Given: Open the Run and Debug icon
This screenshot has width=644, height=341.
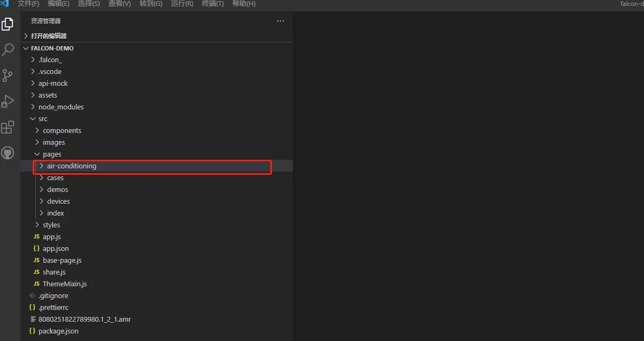Looking at the screenshot, I should point(8,101).
